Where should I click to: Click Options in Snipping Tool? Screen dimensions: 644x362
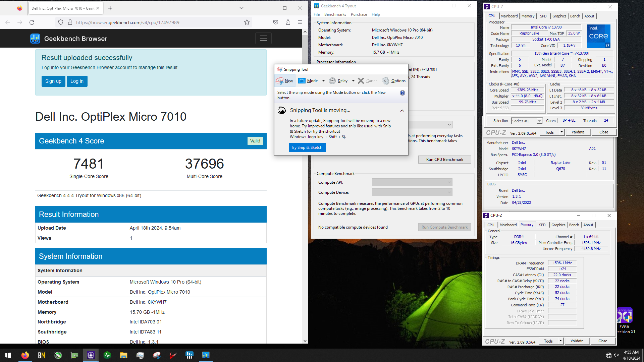[394, 81]
